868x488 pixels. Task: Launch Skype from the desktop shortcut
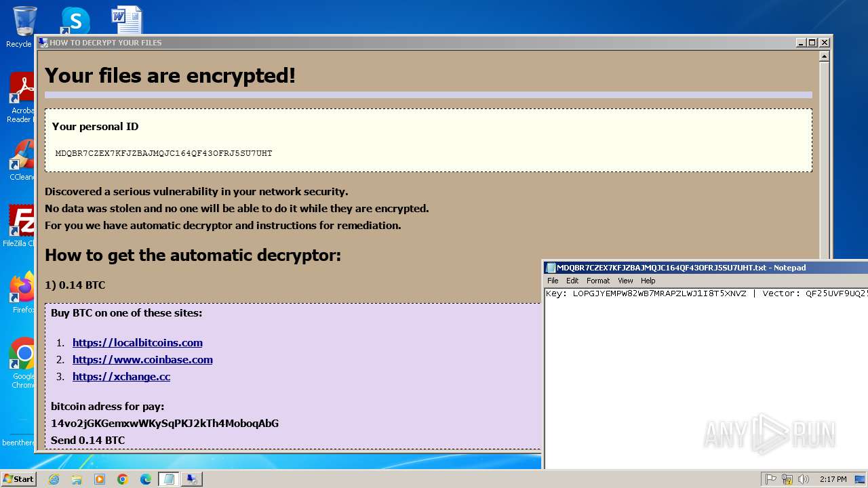[x=75, y=20]
